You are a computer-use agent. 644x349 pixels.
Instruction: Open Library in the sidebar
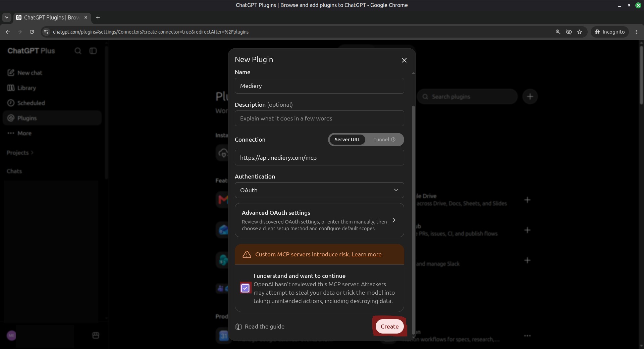coord(52,88)
